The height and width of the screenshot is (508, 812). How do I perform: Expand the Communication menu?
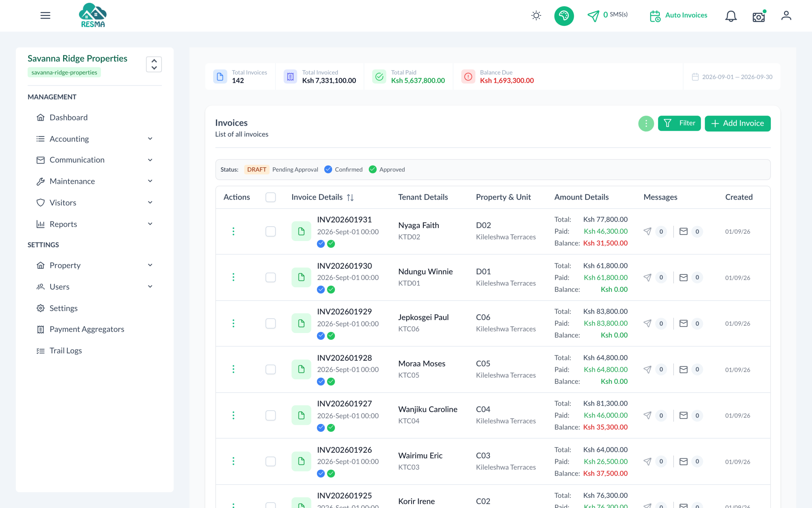click(x=95, y=160)
